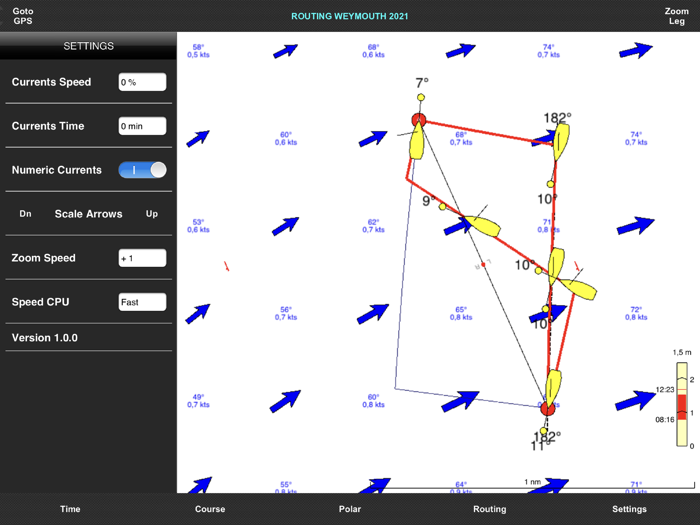Viewport: 700px width, 525px height.
Task: Switch to the Routing tab
Action: tap(490, 509)
